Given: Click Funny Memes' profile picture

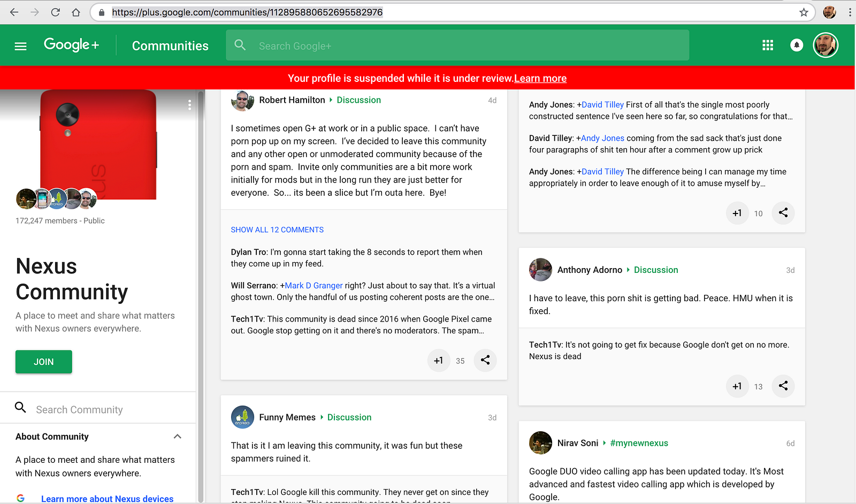Looking at the screenshot, I should point(242,417).
